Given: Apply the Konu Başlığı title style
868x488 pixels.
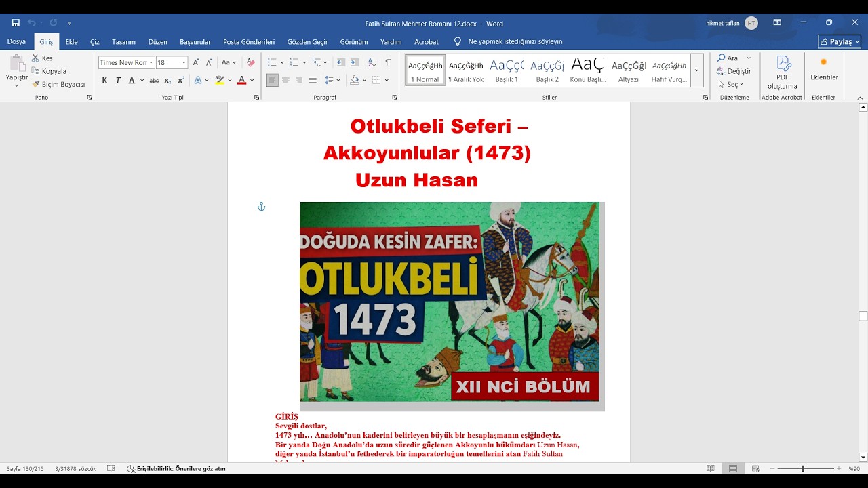Looking at the screenshot, I should pos(588,70).
